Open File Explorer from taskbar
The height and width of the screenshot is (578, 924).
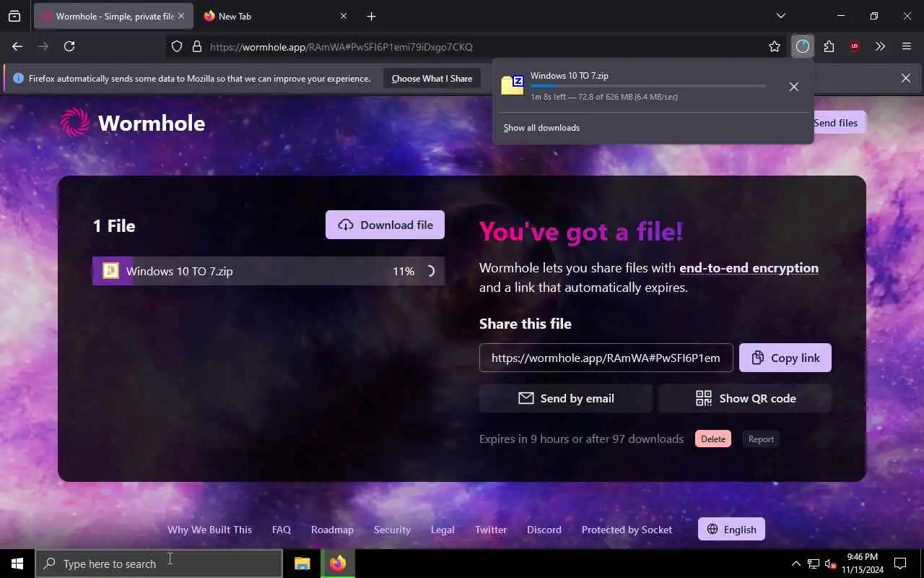302,564
